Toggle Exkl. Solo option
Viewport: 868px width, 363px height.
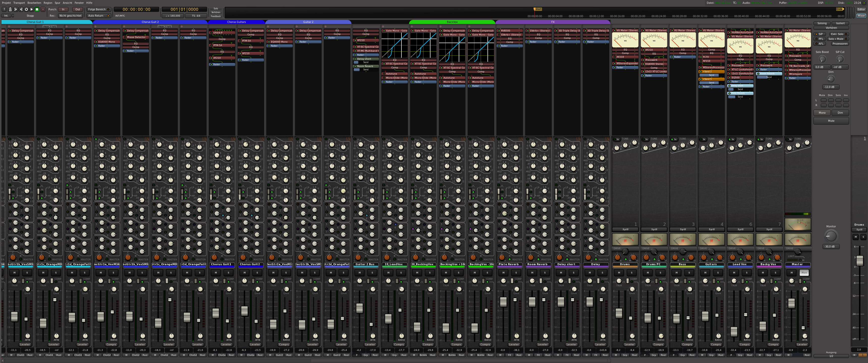[x=839, y=34]
